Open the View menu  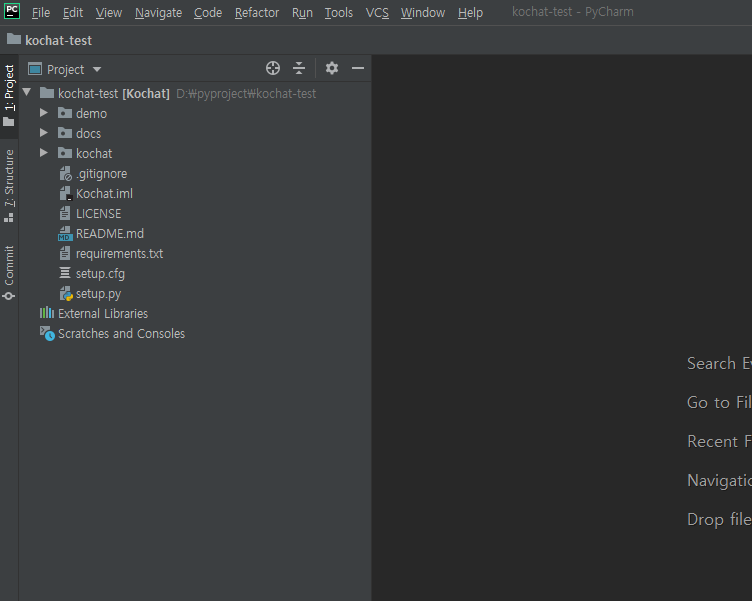point(109,12)
